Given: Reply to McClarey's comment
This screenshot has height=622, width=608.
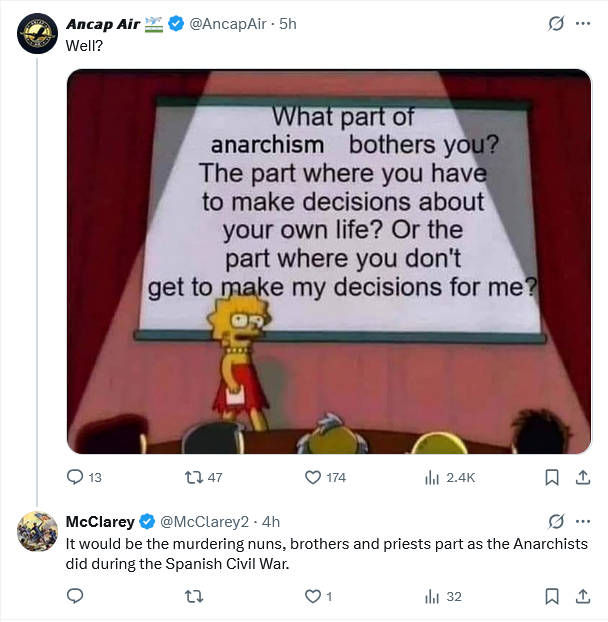Looking at the screenshot, I should pos(75,596).
